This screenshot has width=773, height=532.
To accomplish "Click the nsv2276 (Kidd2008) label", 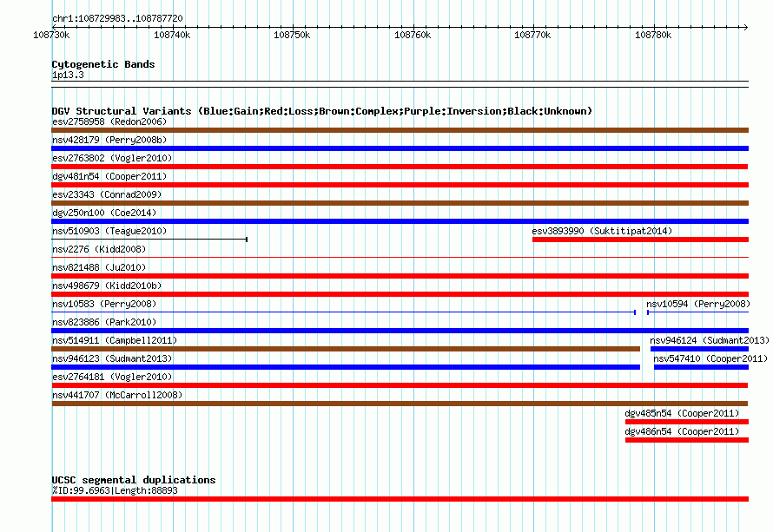I will coord(99,249).
